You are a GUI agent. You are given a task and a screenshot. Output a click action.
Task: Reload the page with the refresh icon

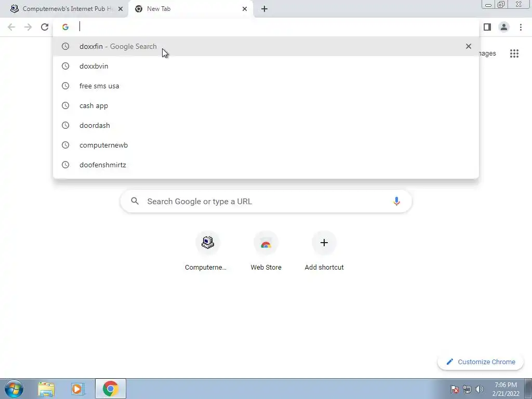coord(45,27)
